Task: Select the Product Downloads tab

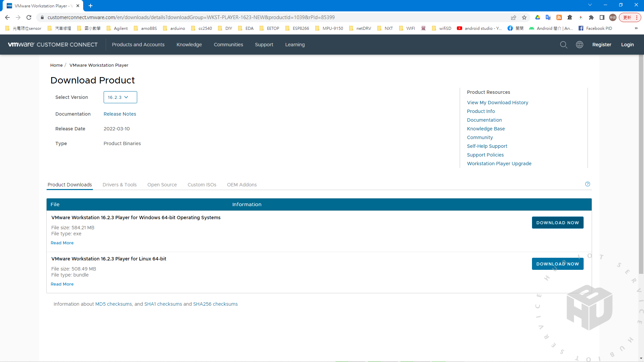Action: coord(69,185)
